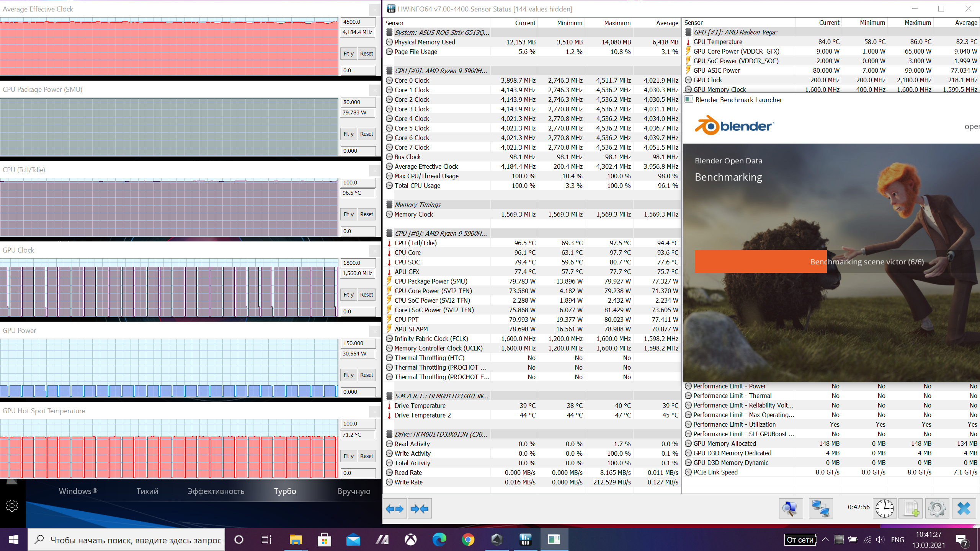The image size is (980, 551).
Task: Open HWiNFO taskbar icon
Action: point(525,540)
